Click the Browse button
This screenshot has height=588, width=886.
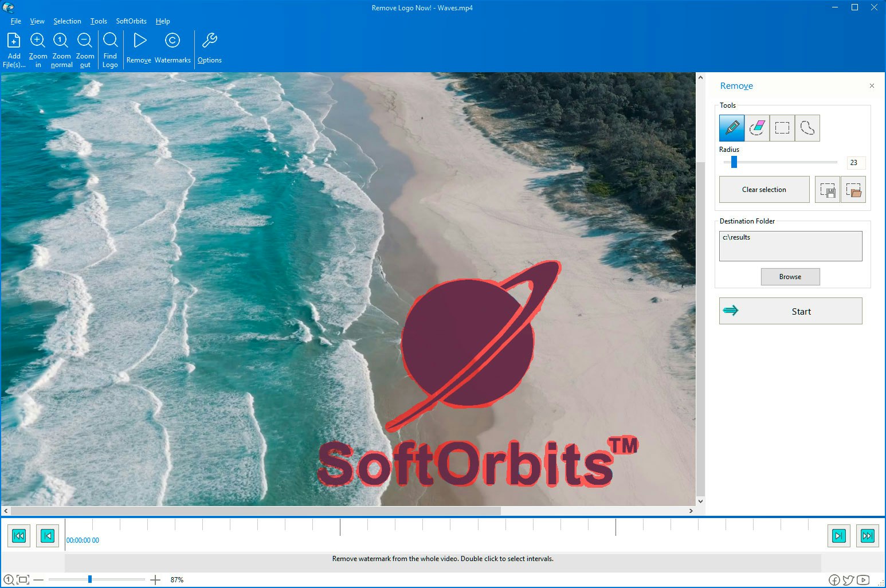point(790,277)
